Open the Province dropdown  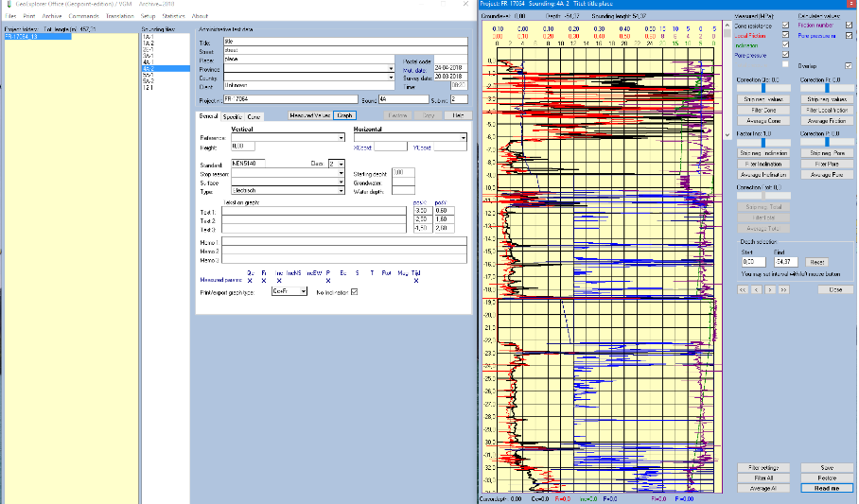coord(391,69)
